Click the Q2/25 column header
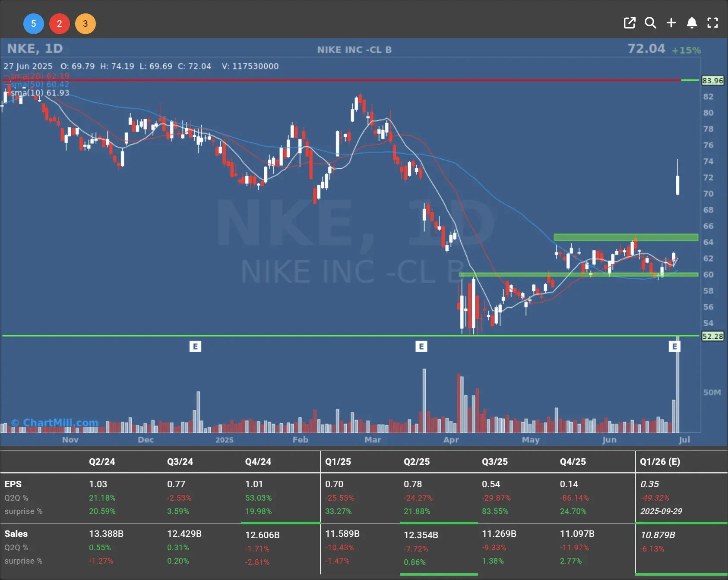Image resolution: width=728 pixels, height=580 pixels. (x=417, y=461)
